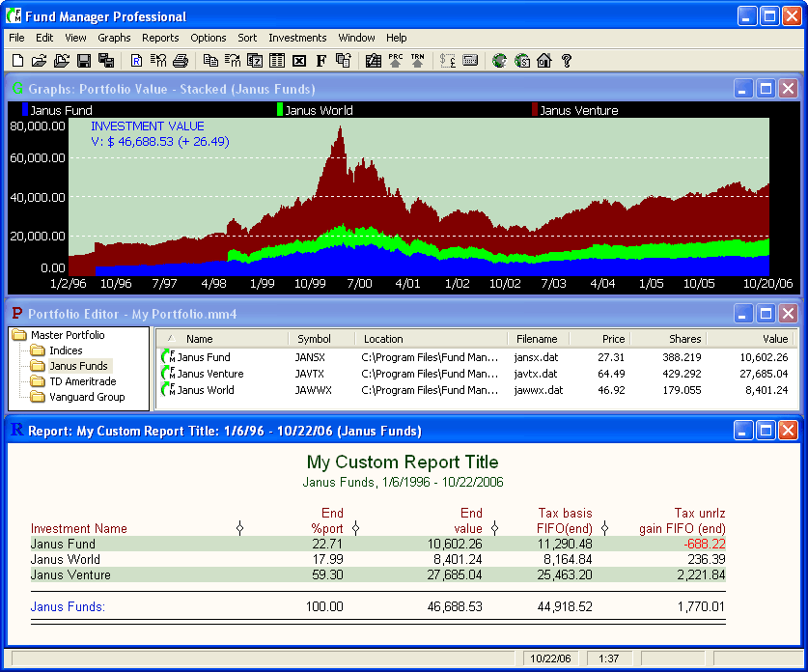Click the blue Janus Fund legend swatch
Screen dimensions: 808x672
click(25, 110)
